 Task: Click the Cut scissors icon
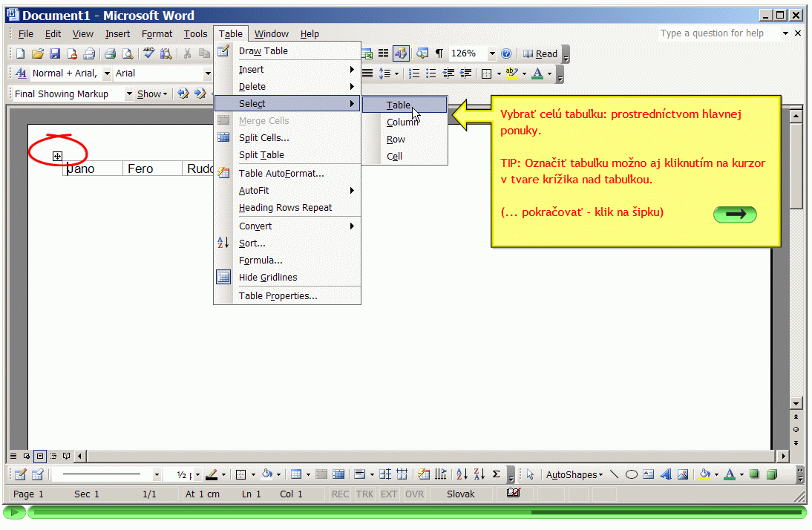[x=188, y=53]
